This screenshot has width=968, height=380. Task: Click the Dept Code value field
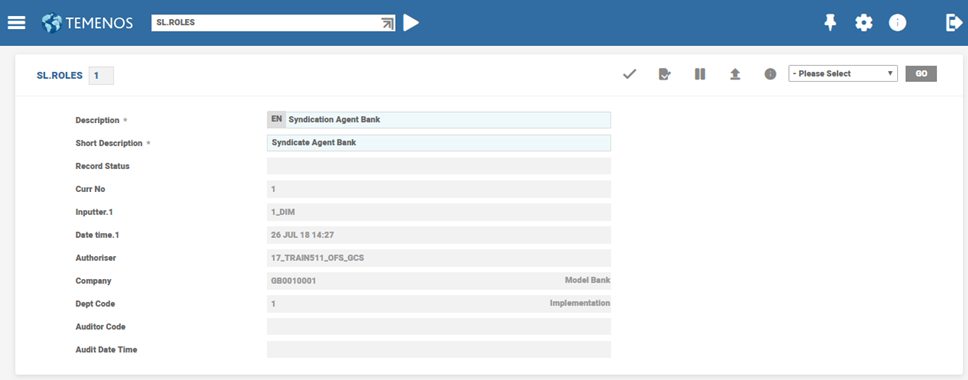439,304
